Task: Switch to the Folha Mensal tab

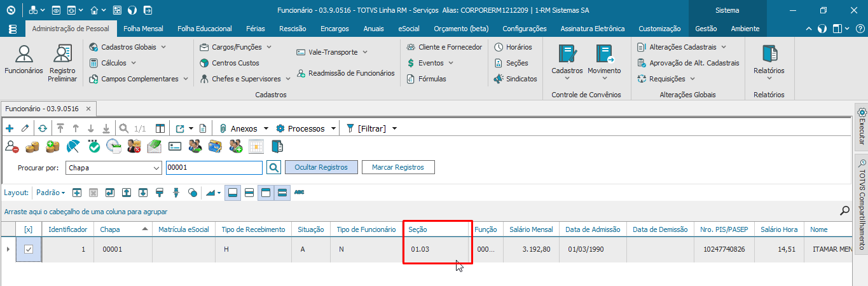Action: pyautogui.click(x=143, y=29)
